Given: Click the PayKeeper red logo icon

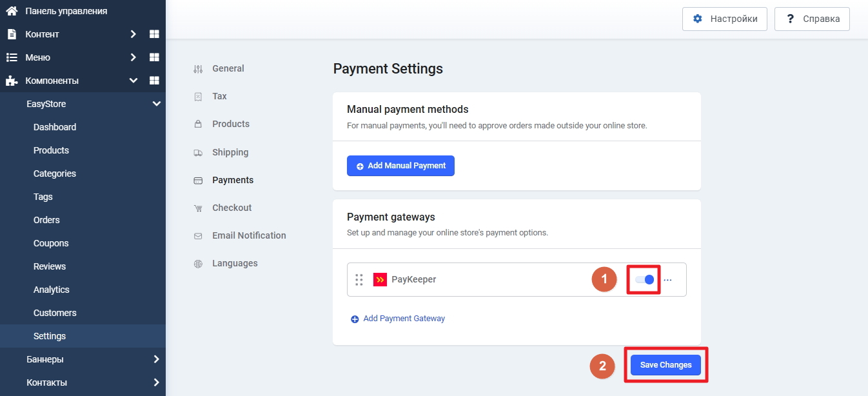Looking at the screenshot, I should click(380, 280).
